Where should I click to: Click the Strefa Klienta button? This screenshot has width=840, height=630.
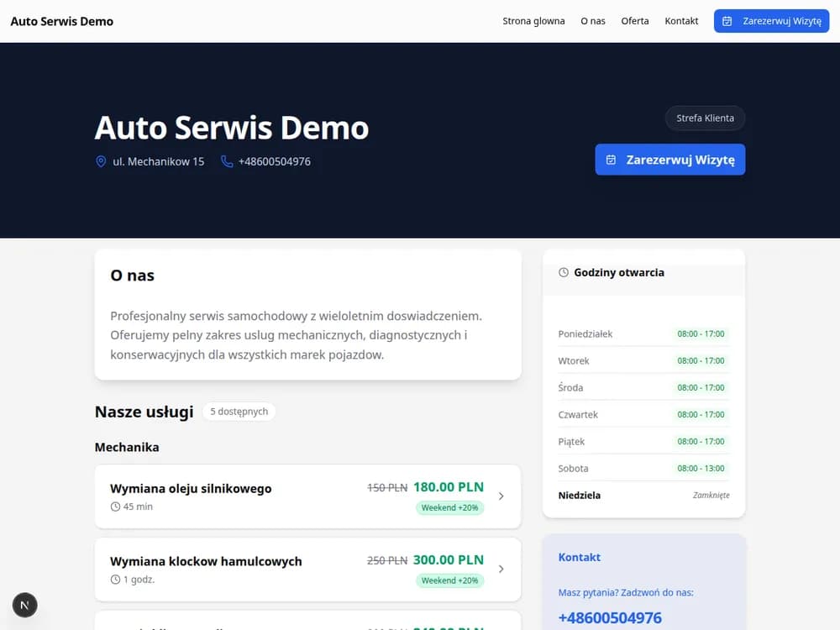point(705,118)
